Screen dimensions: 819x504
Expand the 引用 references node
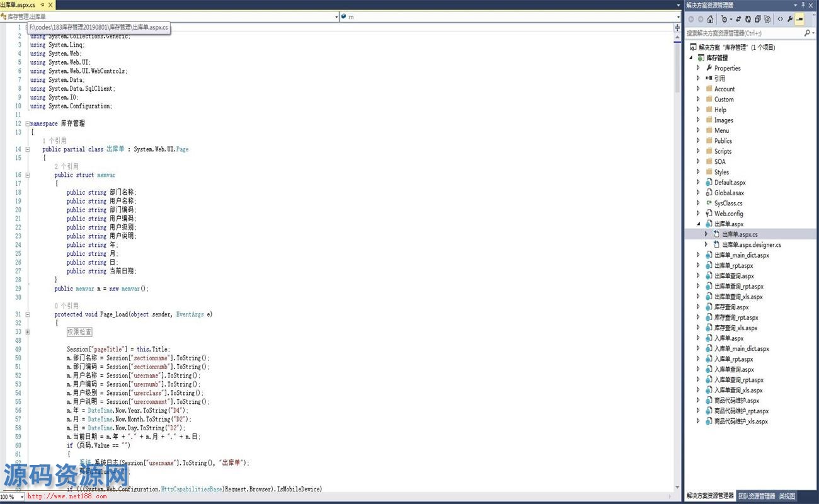698,79
